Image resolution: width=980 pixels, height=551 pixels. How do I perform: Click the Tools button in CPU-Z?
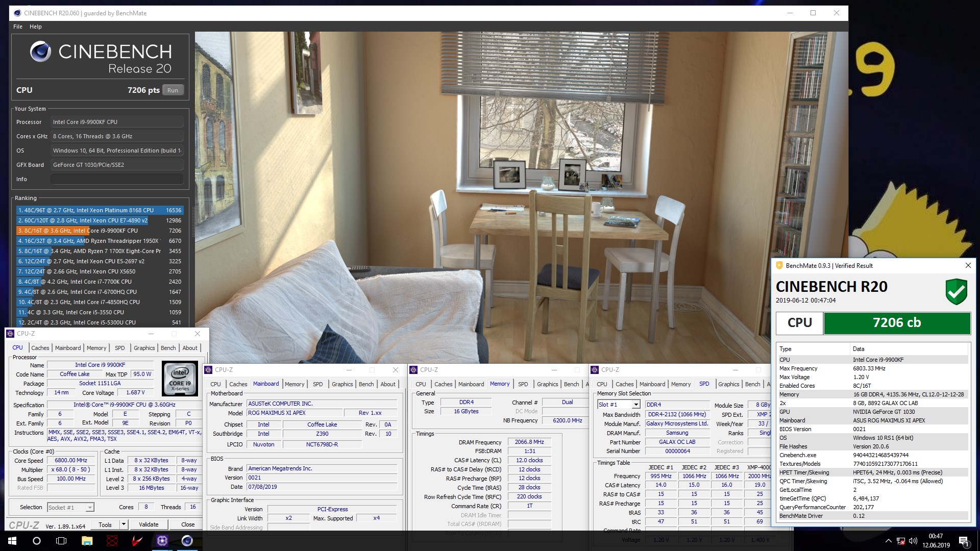105,524
